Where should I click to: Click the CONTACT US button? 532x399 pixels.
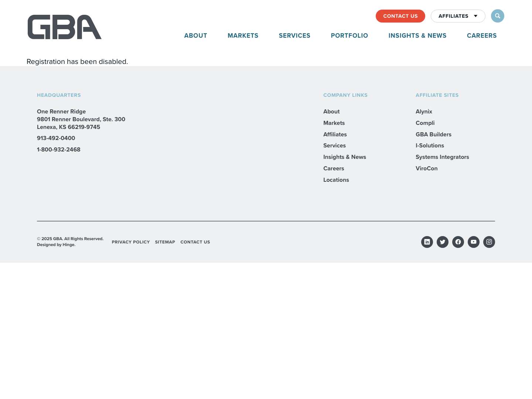point(400,16)
